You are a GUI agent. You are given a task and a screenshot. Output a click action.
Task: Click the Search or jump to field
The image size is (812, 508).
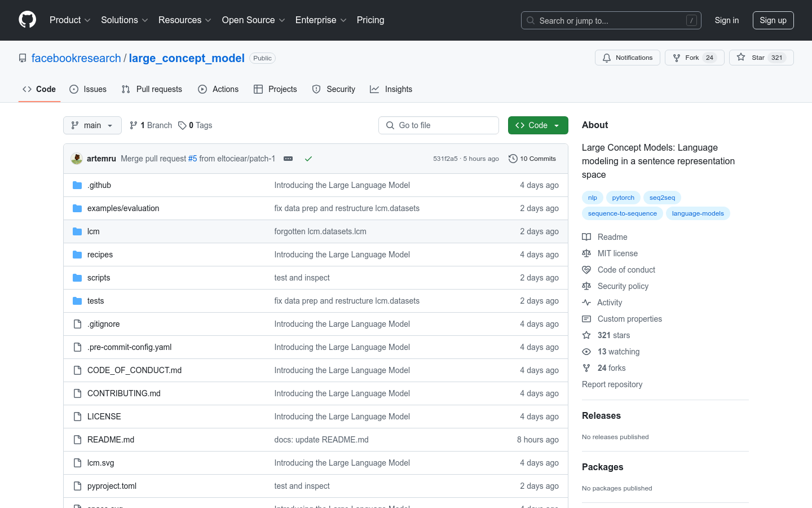click(x=611, y=20)
